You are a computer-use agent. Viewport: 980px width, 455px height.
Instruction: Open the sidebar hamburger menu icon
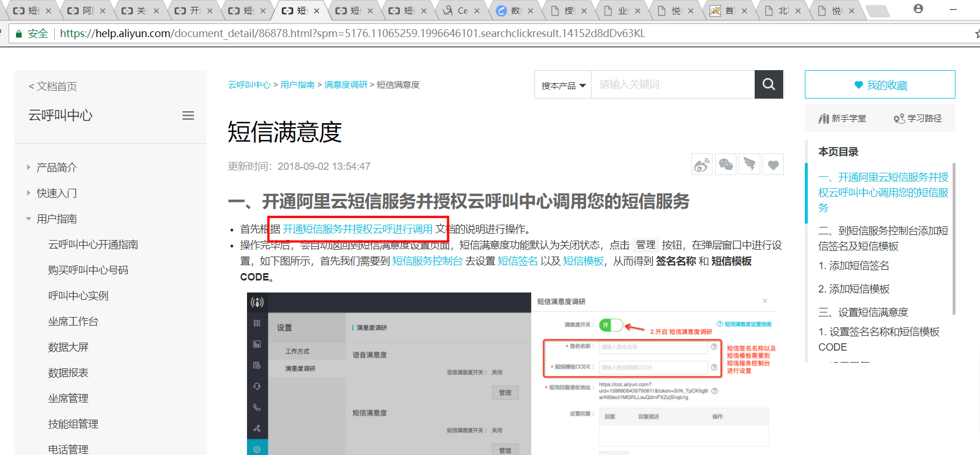[188, 116]
